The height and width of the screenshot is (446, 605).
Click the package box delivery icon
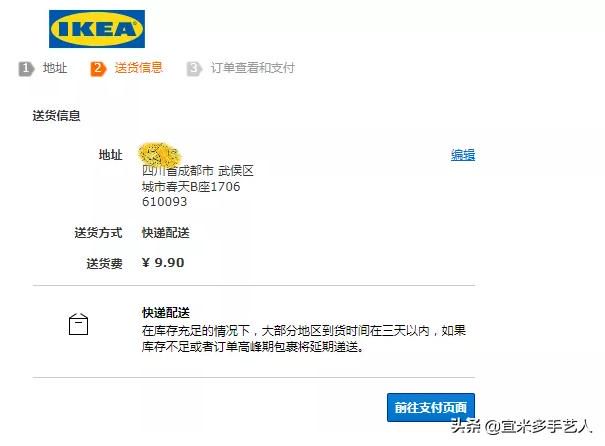(78, 324)
